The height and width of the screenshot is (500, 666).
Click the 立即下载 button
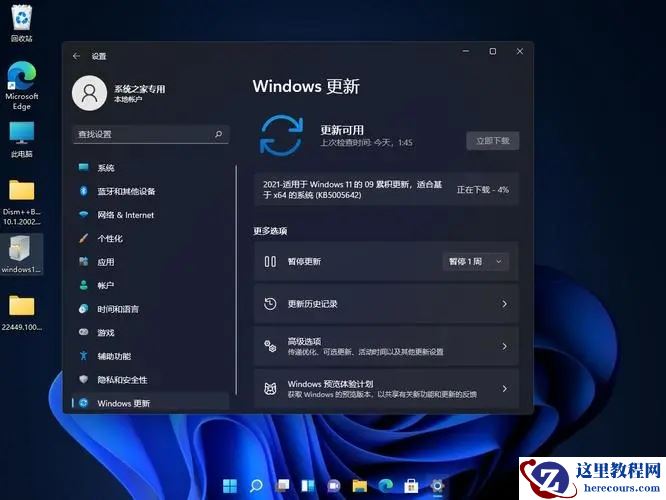(493, 141)
